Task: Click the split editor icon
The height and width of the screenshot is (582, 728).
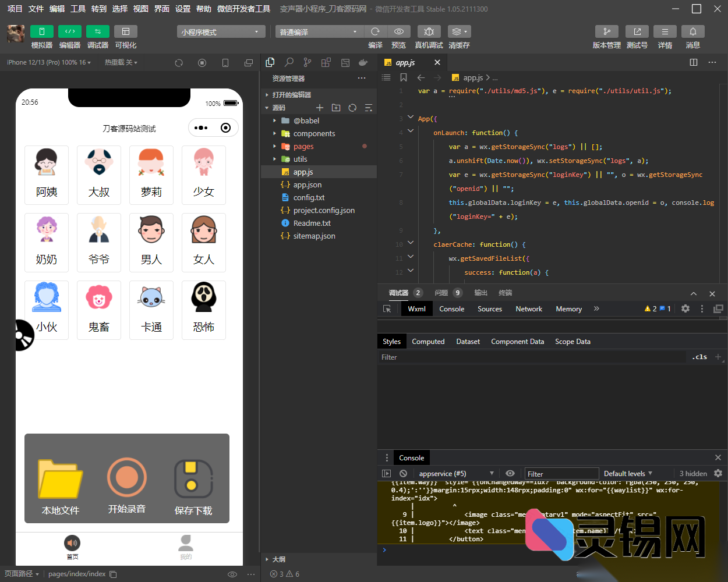Action: point(694,62)
